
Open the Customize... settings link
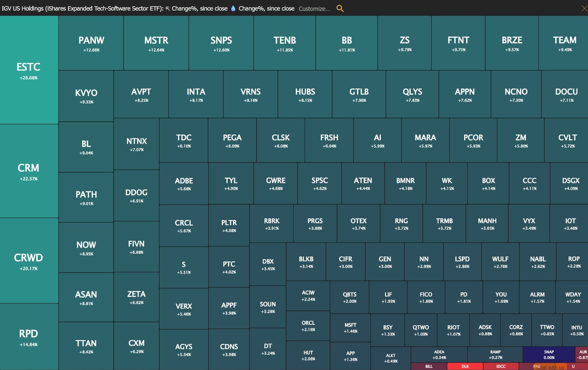(314, 9)
